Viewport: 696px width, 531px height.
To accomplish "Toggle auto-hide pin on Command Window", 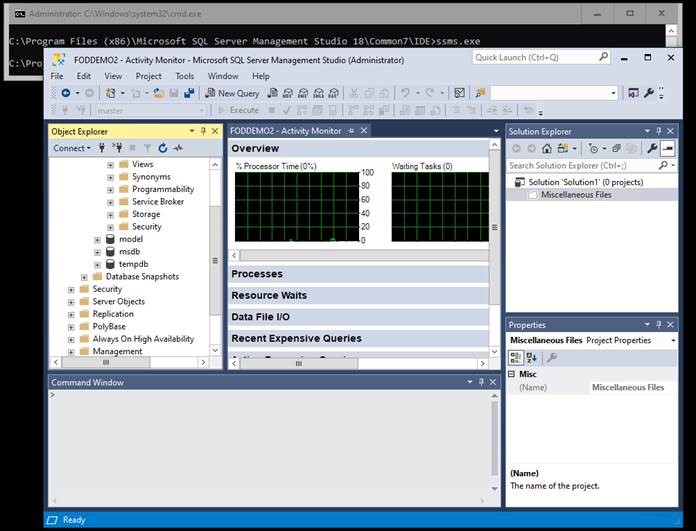I will [x=481, y=382].
